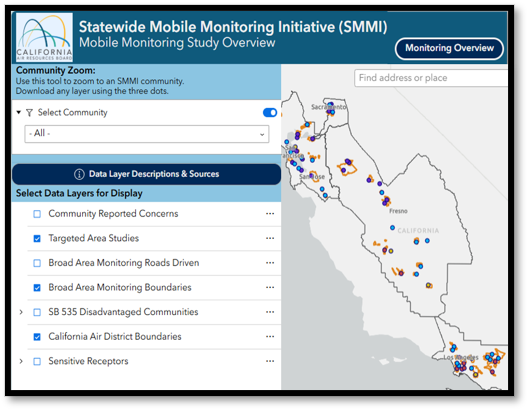Click the 'Community Reported Concerns' layer label
Image resolution: width=527 pixels, height=409 pixels.
coord(113,214)
